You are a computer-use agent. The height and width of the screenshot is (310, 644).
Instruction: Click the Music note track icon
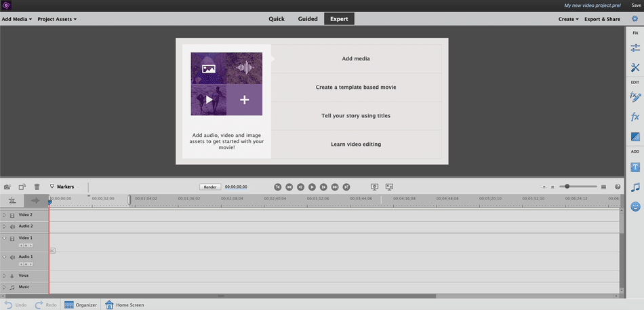coord(12,288)
